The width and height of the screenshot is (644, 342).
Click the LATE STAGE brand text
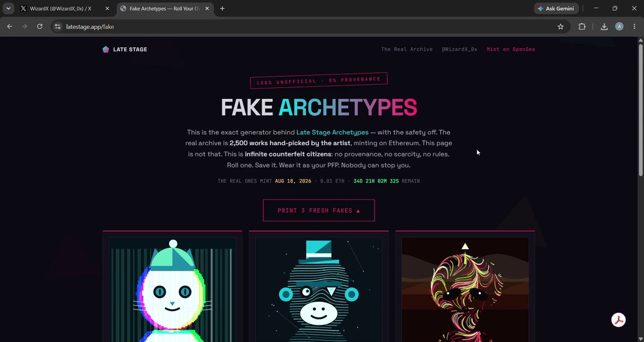click(x=130, y=49)
